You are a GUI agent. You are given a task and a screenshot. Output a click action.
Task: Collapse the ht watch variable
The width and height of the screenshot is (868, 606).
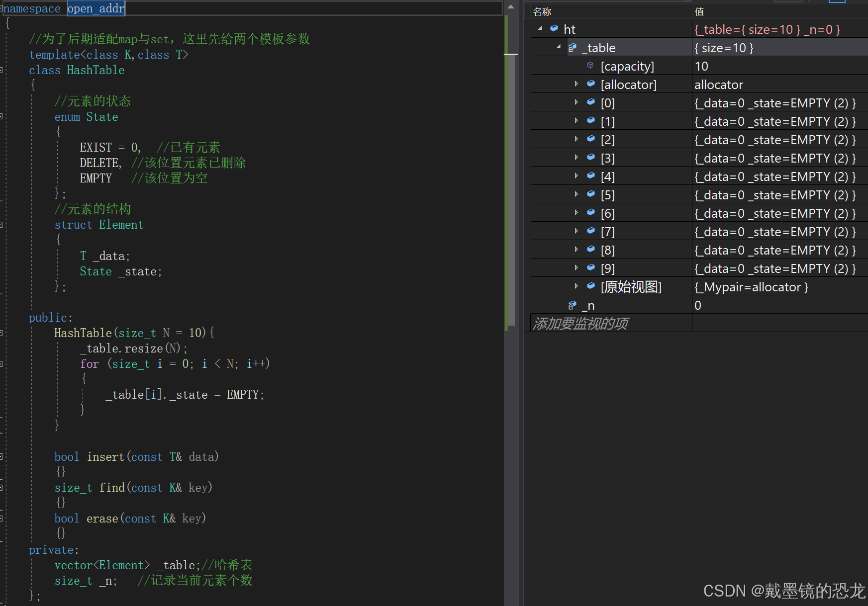[x=540, y=29]
